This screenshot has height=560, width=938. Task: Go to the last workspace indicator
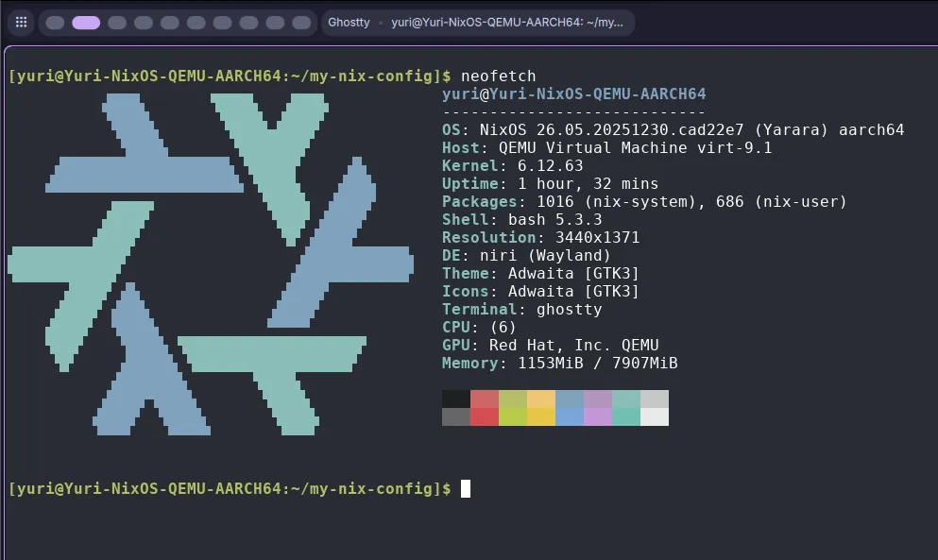[x=301, y=23]
